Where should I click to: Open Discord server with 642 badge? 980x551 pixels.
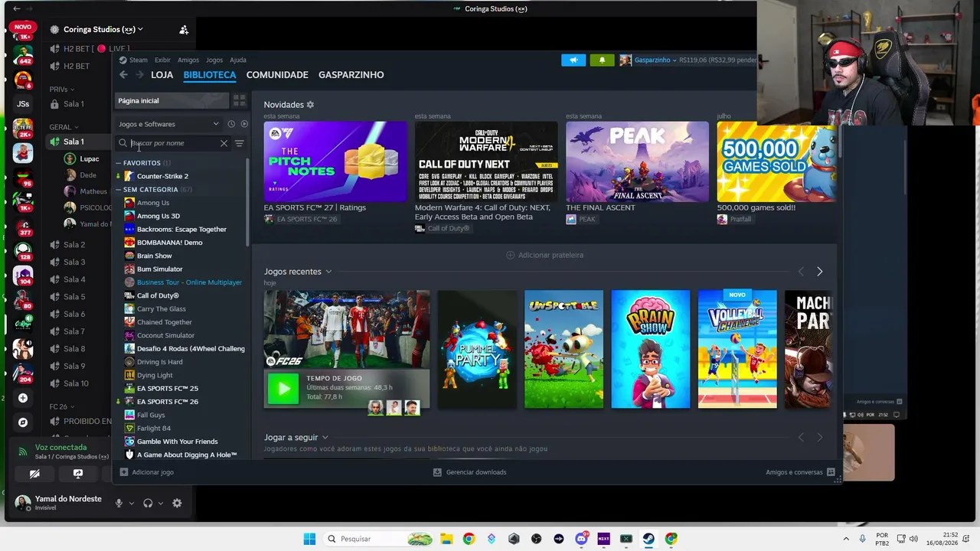pos(23,55)
